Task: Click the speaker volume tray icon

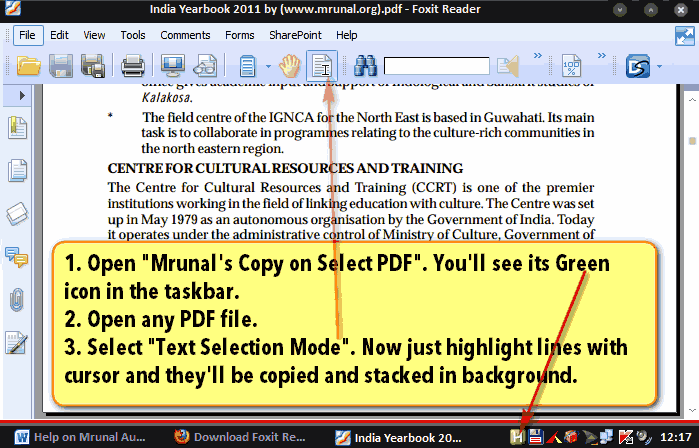Action: tap(644, 437)
